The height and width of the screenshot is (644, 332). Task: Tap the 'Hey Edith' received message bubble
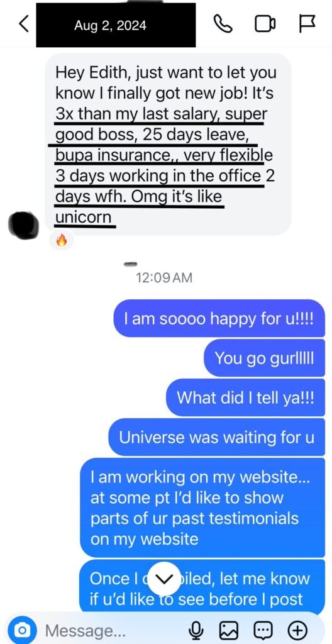(x=168, y=144)
